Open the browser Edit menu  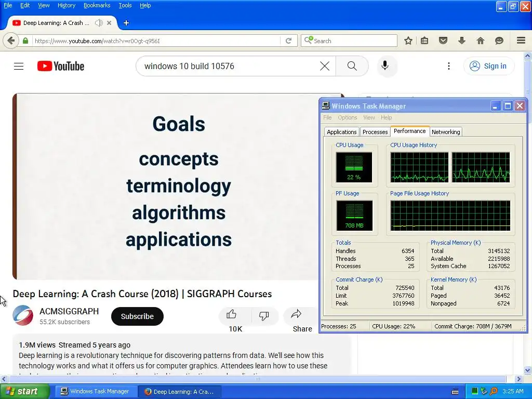tap(25, 5)
